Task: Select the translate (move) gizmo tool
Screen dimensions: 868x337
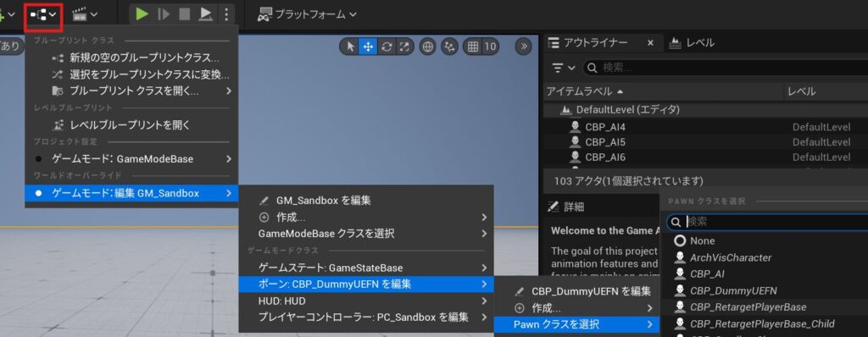Action: 368,47
